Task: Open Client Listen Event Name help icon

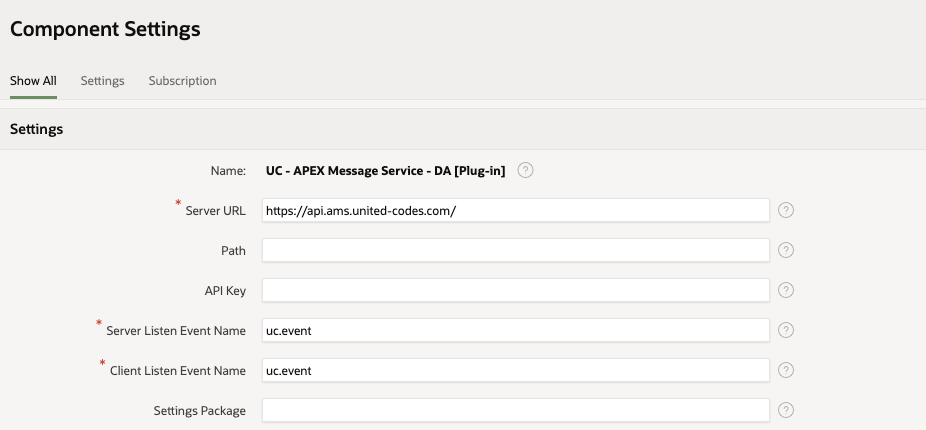Action: pos(786,370)
